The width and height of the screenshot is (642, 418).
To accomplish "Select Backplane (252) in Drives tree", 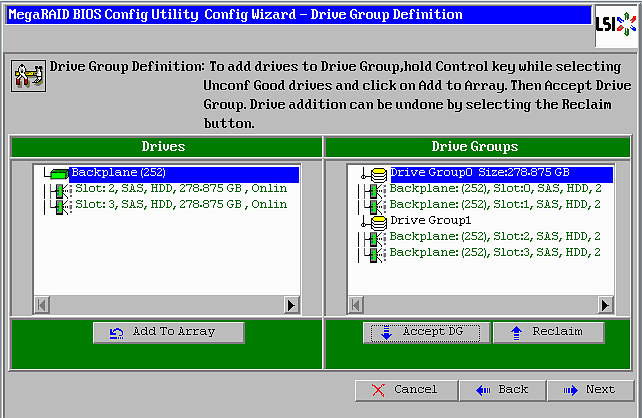I will click(120, 173).
